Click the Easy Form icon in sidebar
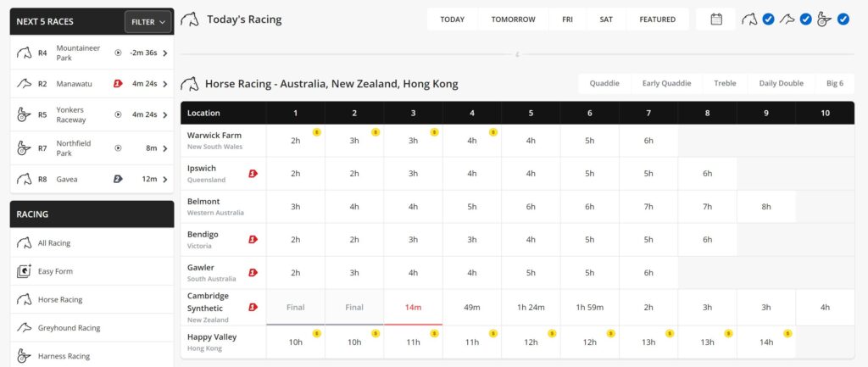 (x=25, y=271)
